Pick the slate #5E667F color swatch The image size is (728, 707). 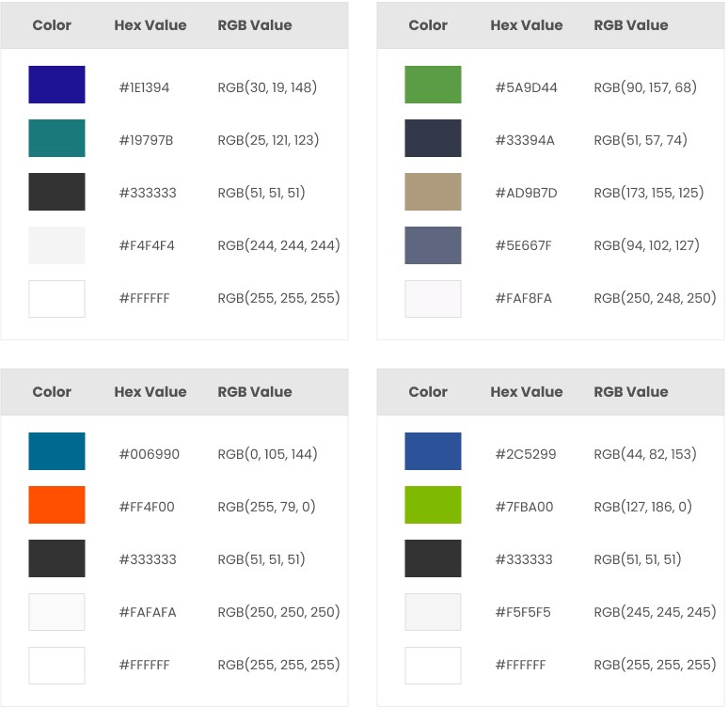point(433,245)
